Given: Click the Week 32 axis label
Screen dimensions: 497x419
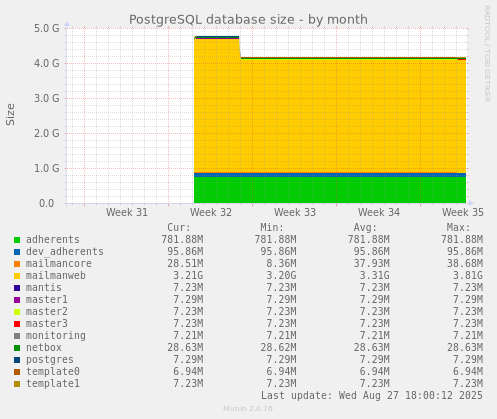Looking at the screenshot, I should point(211,212).
